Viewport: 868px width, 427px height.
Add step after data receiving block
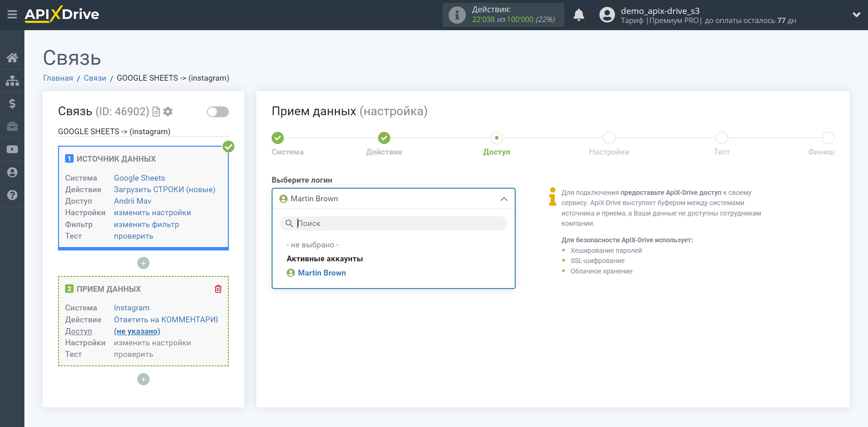click(143, 379)
